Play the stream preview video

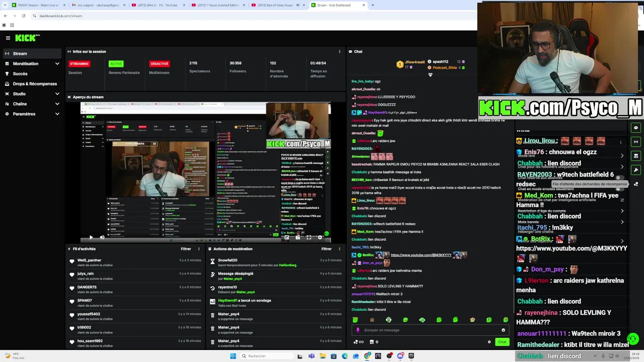point(91,237)
